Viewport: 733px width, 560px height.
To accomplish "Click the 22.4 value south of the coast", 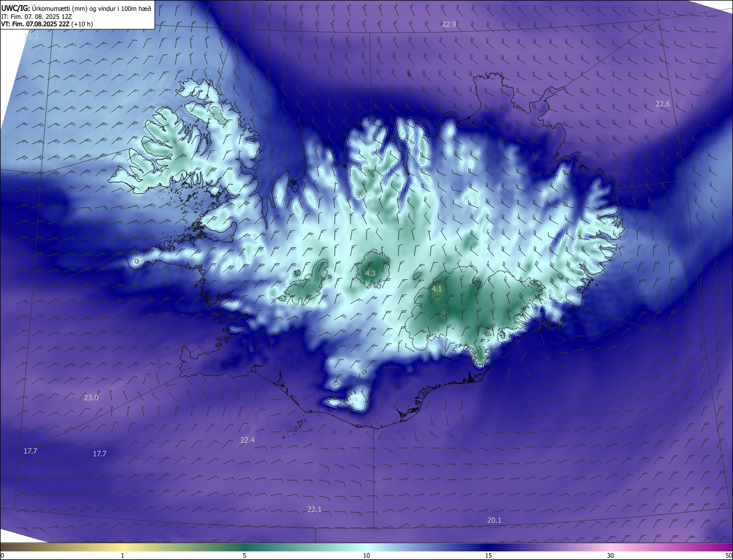I will [247, 440].
